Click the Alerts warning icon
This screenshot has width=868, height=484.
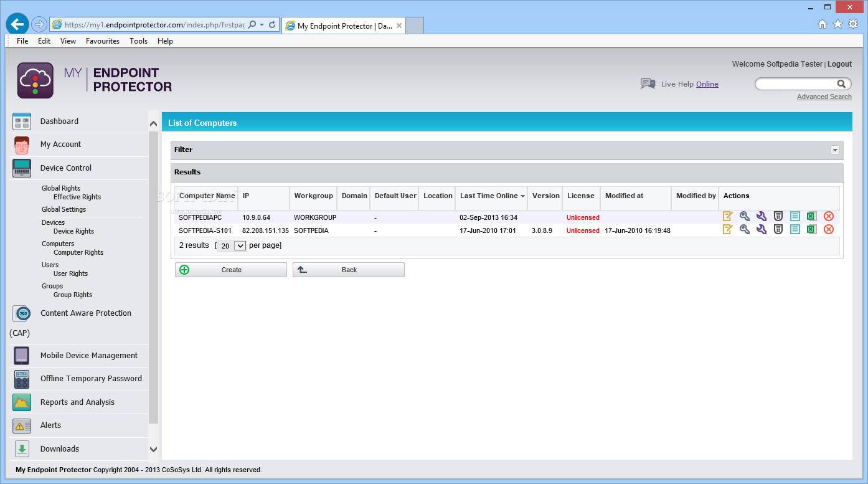[x=22, y=426]
